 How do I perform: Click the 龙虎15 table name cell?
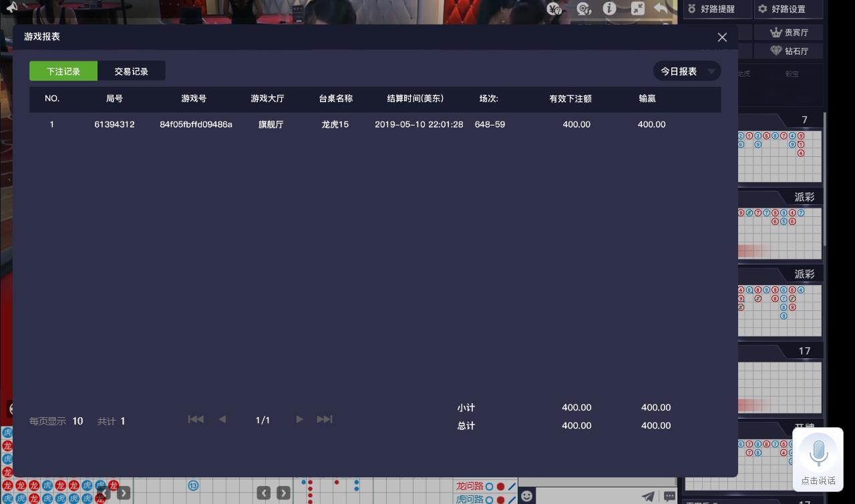pyautogui.click(x=335, y=125)
